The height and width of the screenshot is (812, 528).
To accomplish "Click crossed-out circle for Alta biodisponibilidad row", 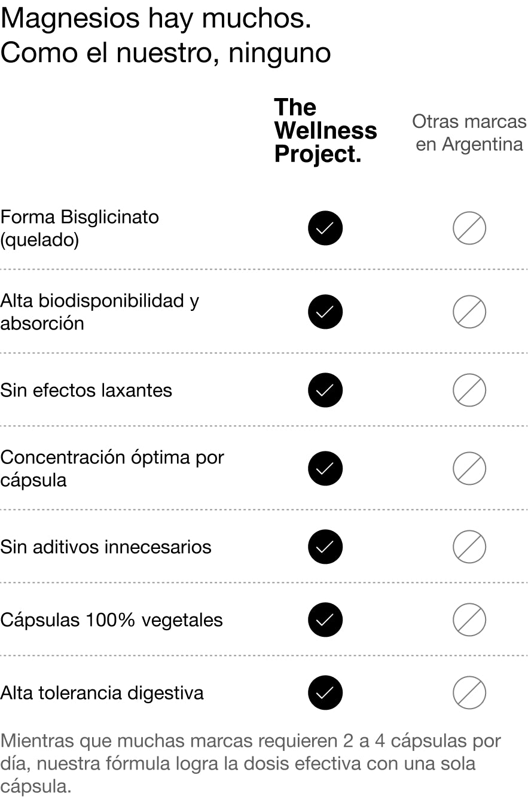I will pyautogui.click(x=469, y=312).
